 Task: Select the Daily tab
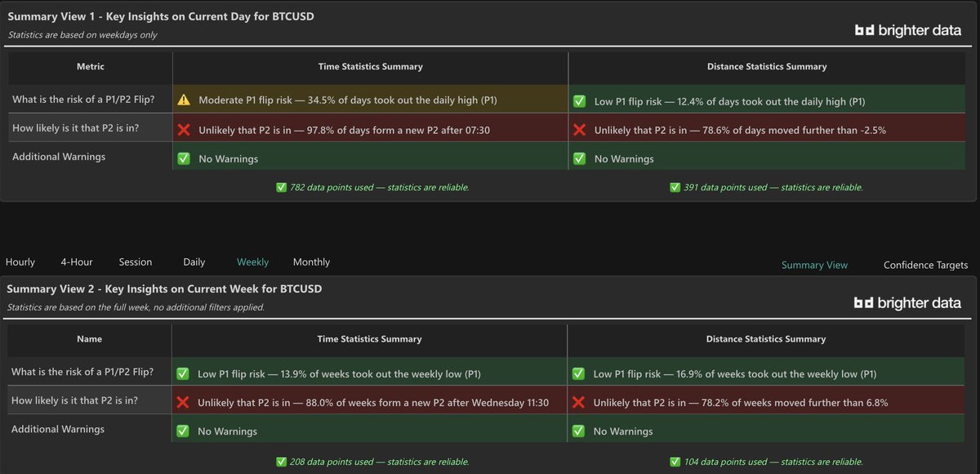(x=194, y=262)
